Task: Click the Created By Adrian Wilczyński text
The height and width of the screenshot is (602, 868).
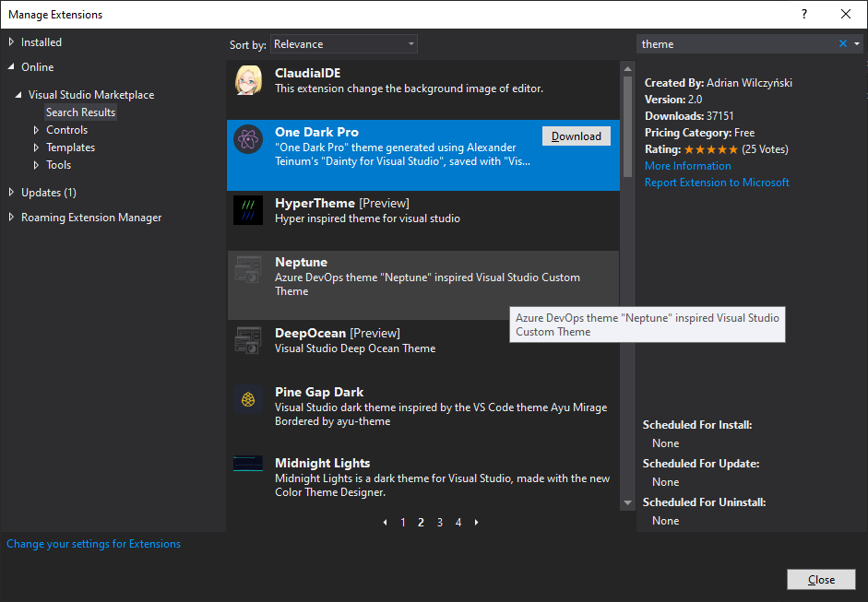Action: pyautogui.click(x=719, y=83)
